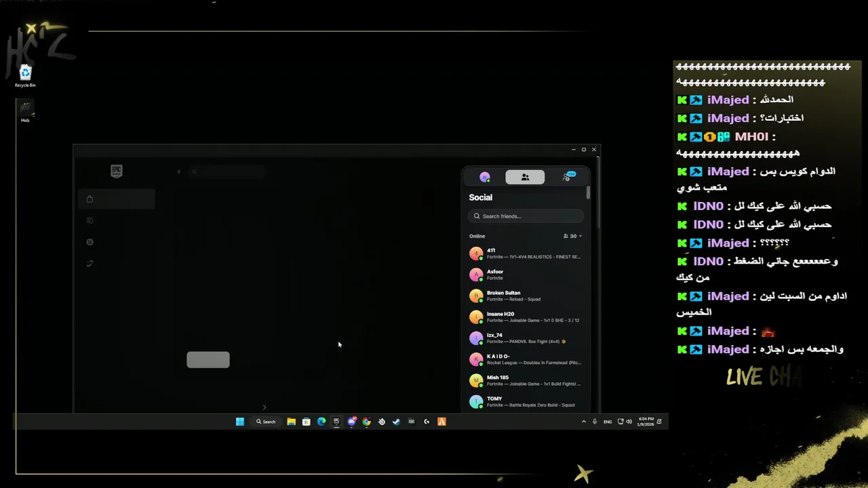Maximize the Epic Games launcher window
The height and width of the screenshot is (488, 868).
pyautogui.click(x=584, y=149)
